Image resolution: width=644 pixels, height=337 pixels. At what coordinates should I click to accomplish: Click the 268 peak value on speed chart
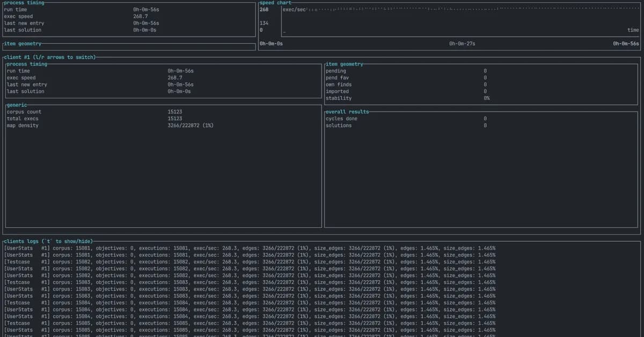264,9
